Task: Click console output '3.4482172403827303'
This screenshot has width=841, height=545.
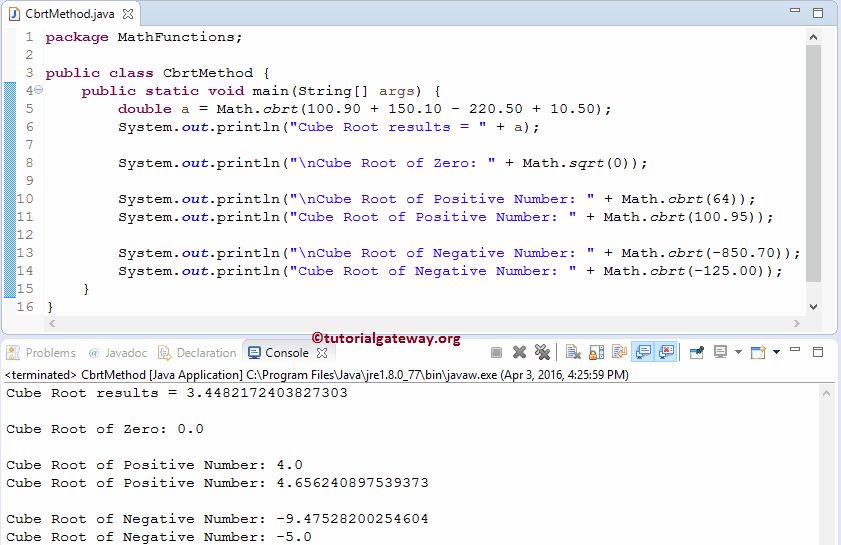Action: pos(267,393)
